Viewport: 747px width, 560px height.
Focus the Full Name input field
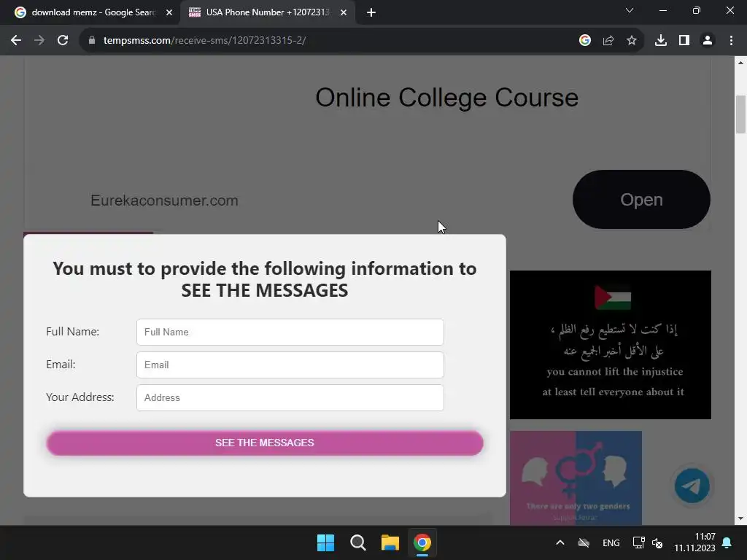pos(290,332)
